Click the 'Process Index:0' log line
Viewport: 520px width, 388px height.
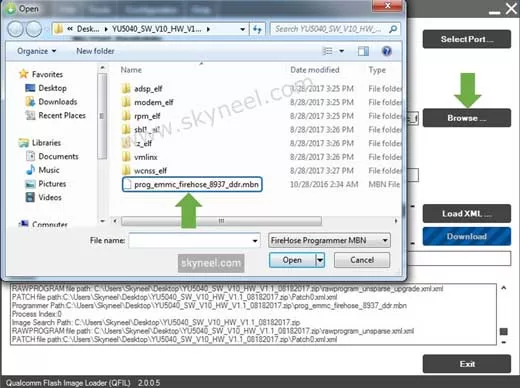[x=37, y=314]
